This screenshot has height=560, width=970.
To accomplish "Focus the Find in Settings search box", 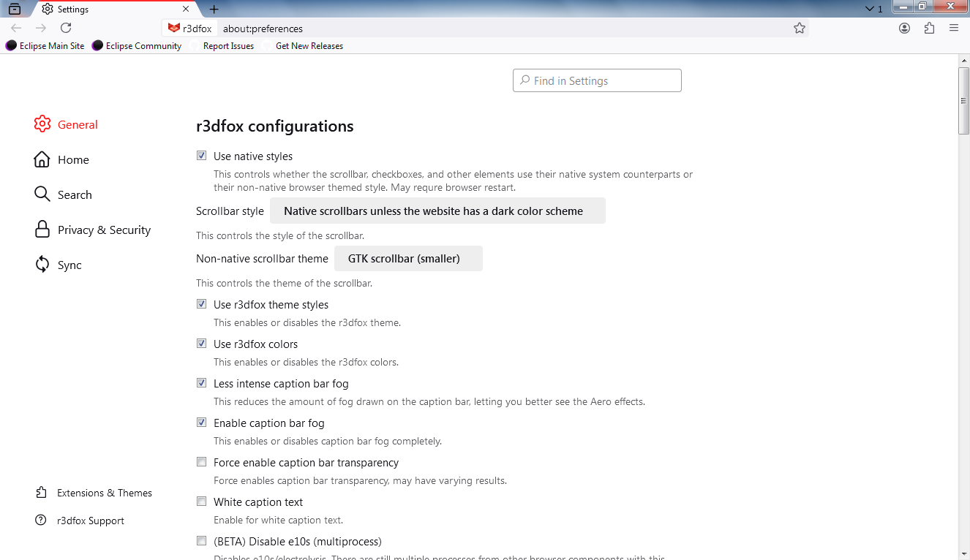I will (597, 80).
